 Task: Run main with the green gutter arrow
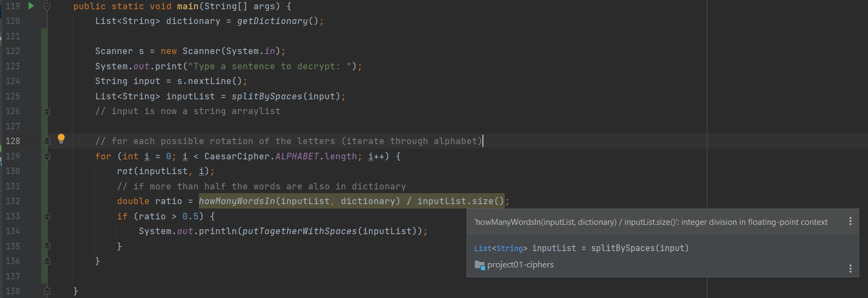(x=31, y=6)
